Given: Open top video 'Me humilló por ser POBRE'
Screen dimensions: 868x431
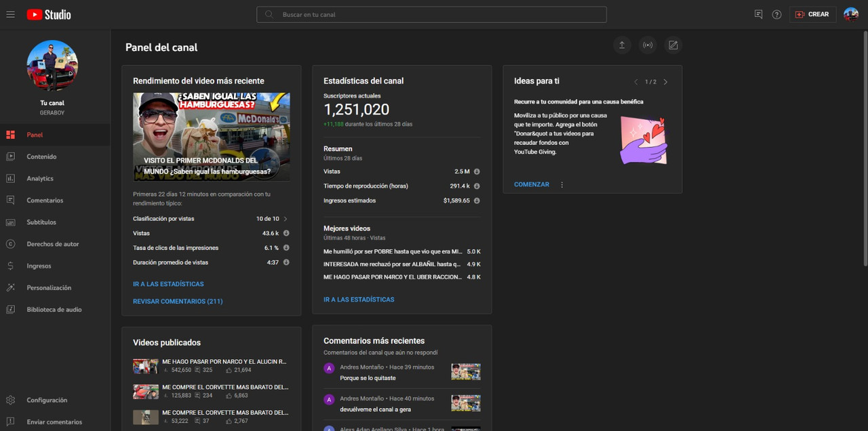Looking at the screenshot, I should coord(402,251).
